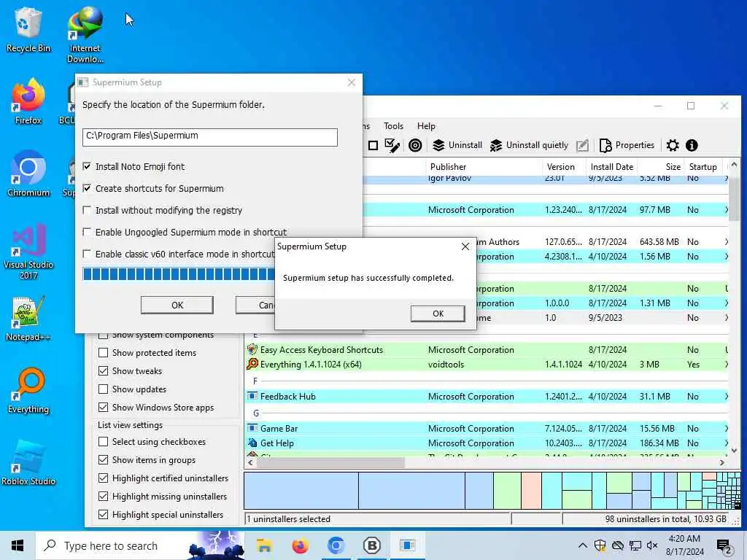Open the Recycle Bin desktop icon

coord(28,29)
